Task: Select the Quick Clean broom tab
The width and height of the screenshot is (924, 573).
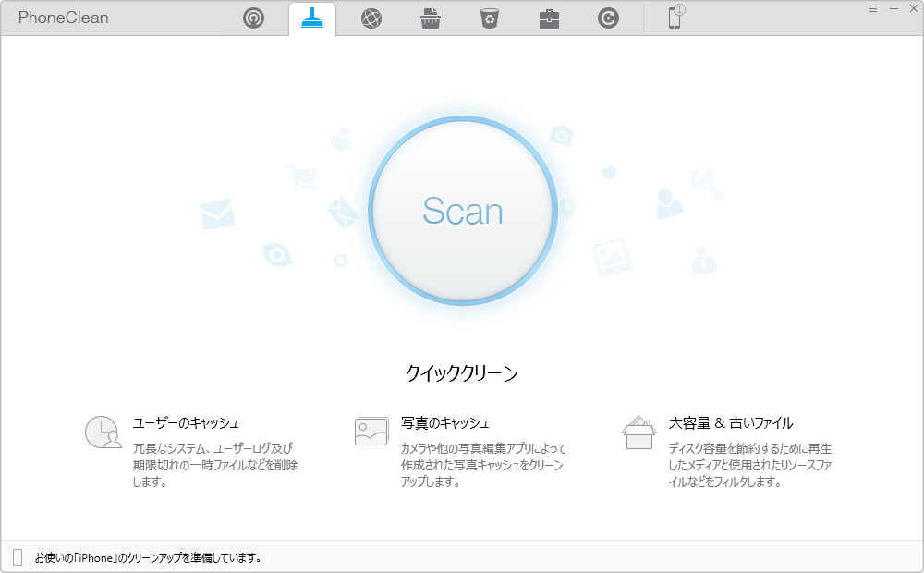Action: click(x=312, y=18)
